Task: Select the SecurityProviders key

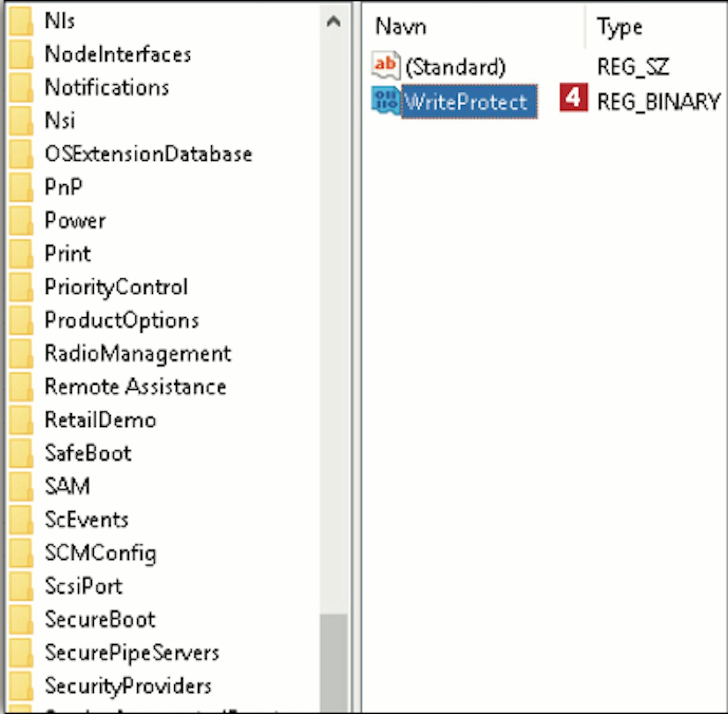Action: coord(128,686)
